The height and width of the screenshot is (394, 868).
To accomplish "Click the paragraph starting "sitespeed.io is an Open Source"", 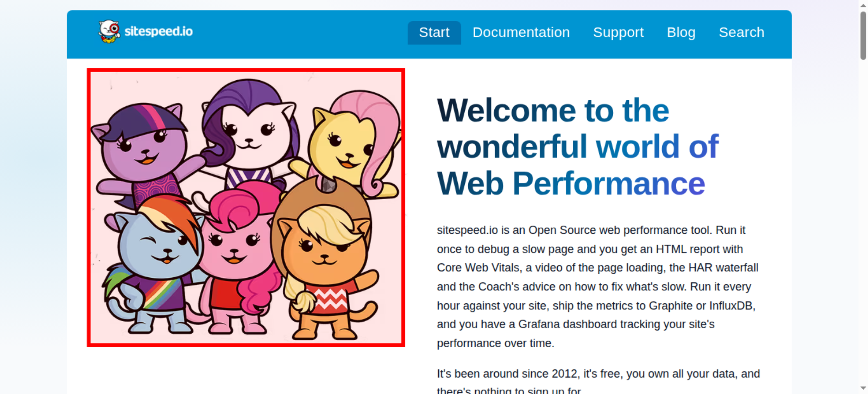I will [598, 286].
